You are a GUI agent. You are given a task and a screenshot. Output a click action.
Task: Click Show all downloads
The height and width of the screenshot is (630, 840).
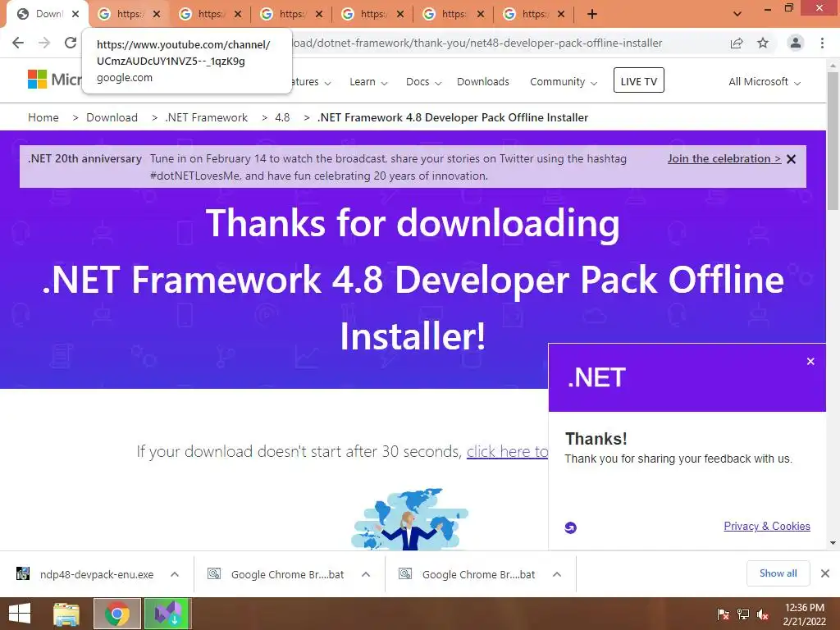[778, 573]
